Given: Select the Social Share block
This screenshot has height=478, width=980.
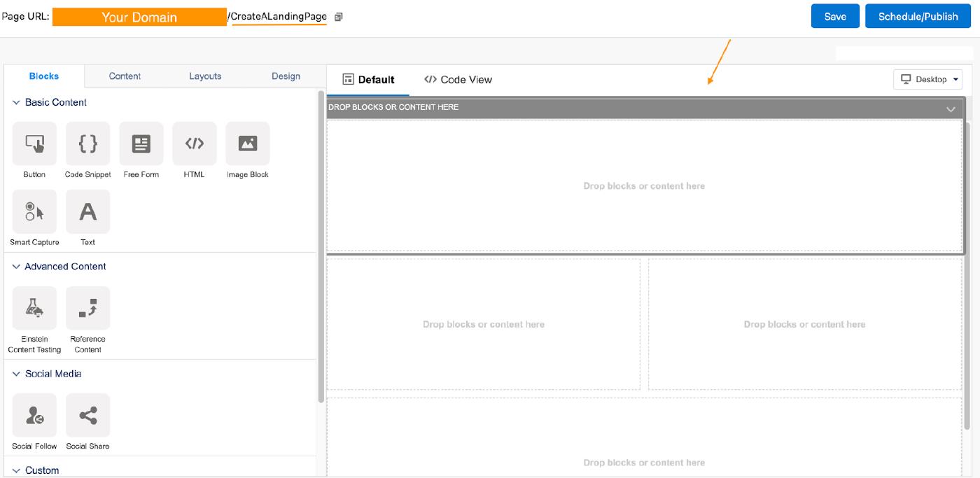Looking at the screenshot, I should (x=87, y=416).
